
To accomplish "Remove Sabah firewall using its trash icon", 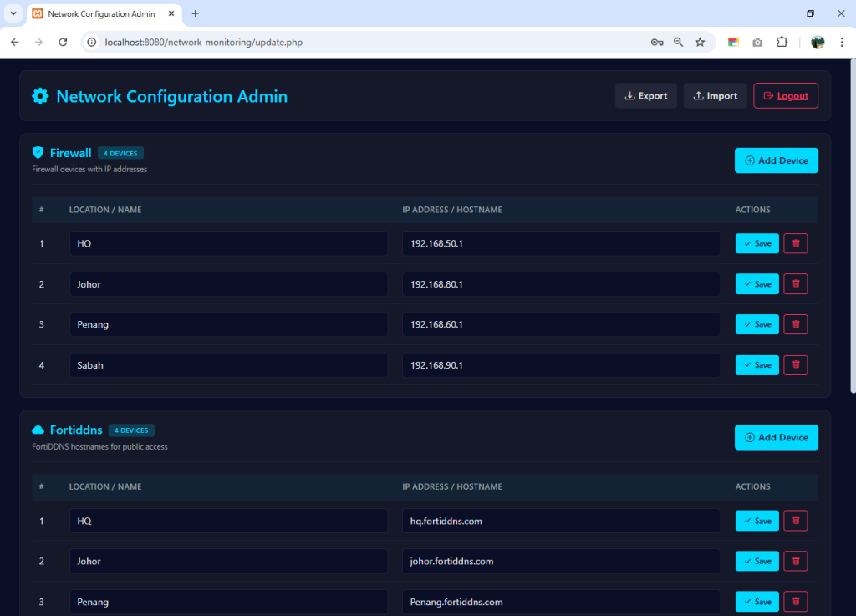I will (795, 365).
